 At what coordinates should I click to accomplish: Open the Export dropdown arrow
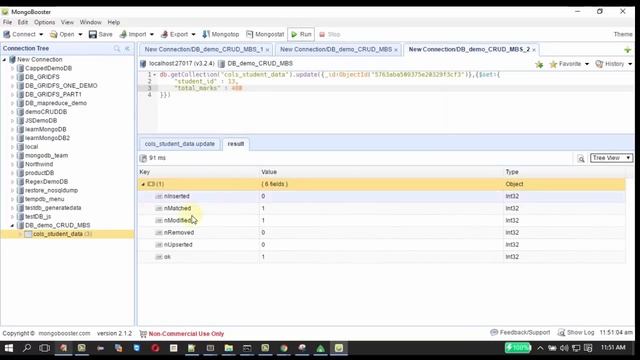click(193, 34)
